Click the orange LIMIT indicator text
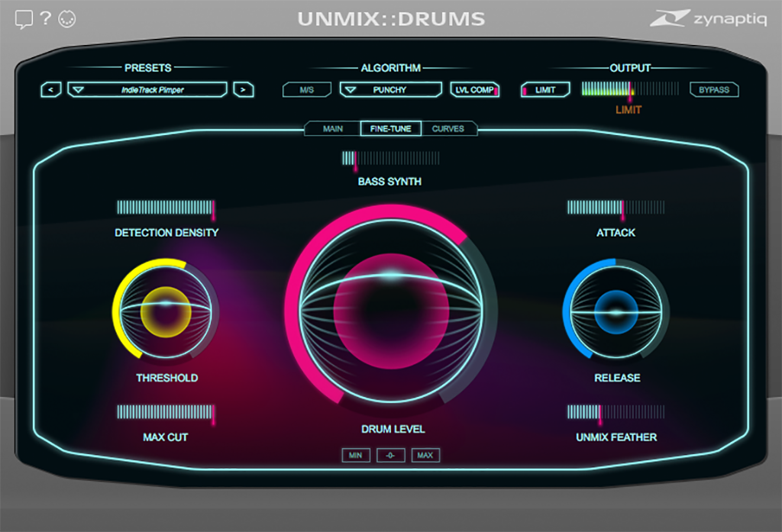 coord(629,110)
